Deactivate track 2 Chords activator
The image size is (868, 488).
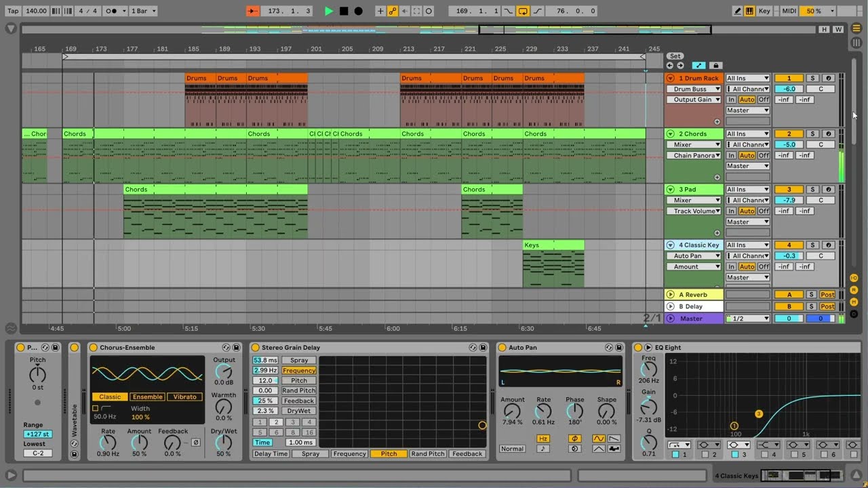coord(789,134)
